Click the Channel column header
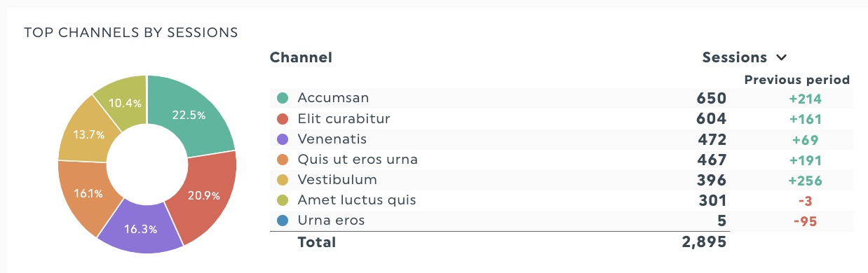The height and width of the screenshot is (273, 868). pos(301,57)
